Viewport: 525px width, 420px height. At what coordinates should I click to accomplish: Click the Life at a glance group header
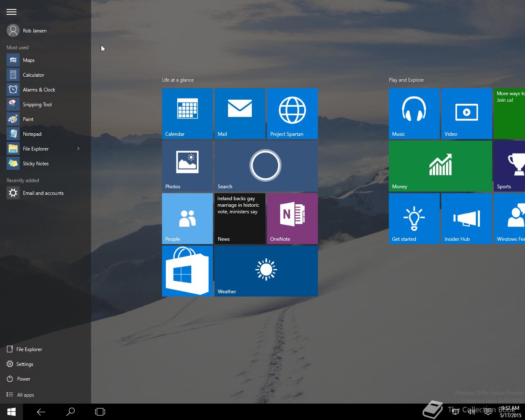[x=178, y=80]
